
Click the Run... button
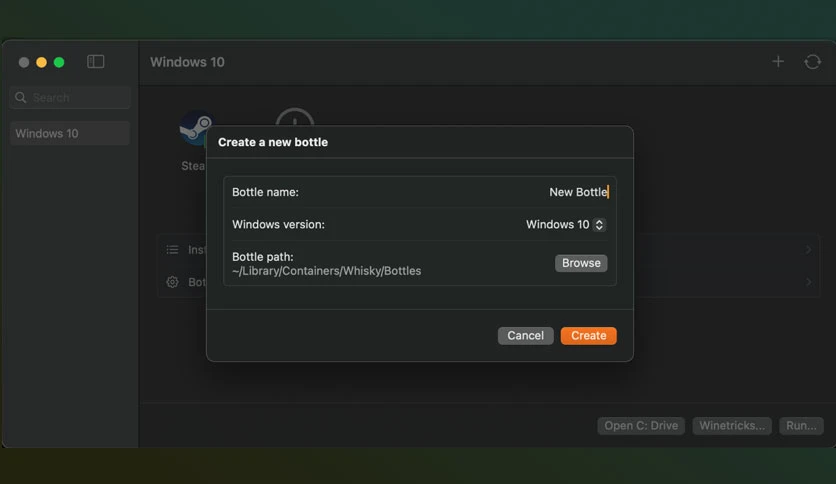pos(801,425)
